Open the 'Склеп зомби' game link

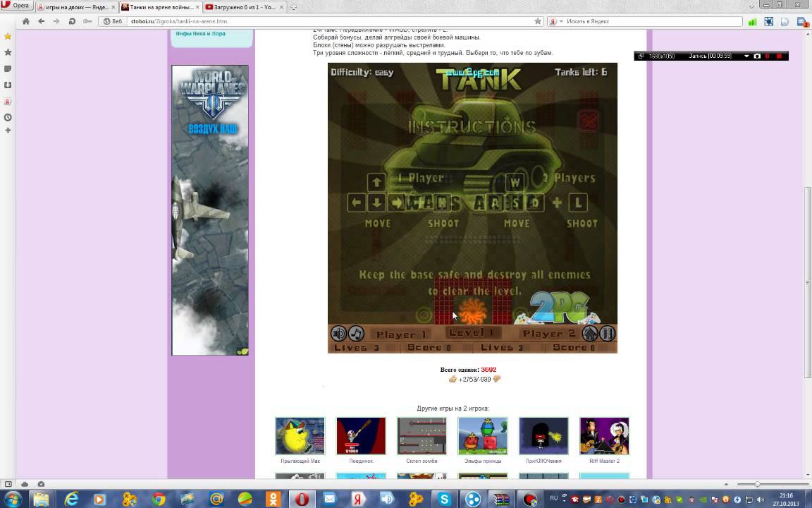point(422,461)
